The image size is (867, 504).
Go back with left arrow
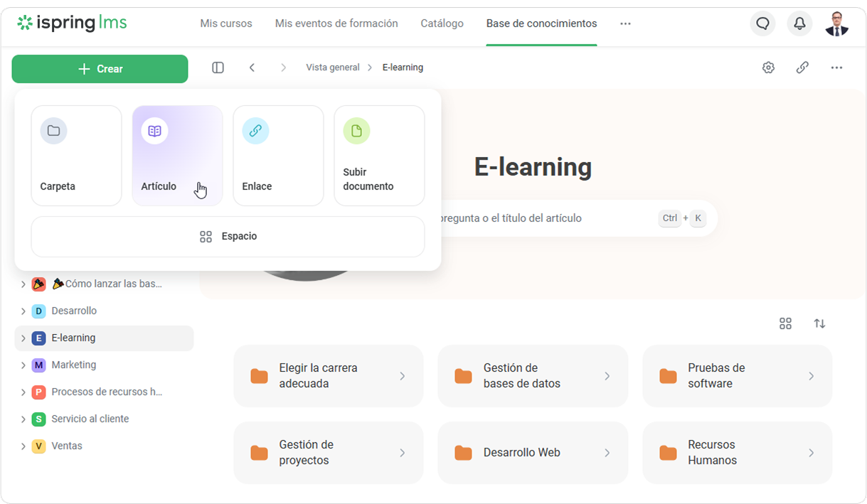252,68
